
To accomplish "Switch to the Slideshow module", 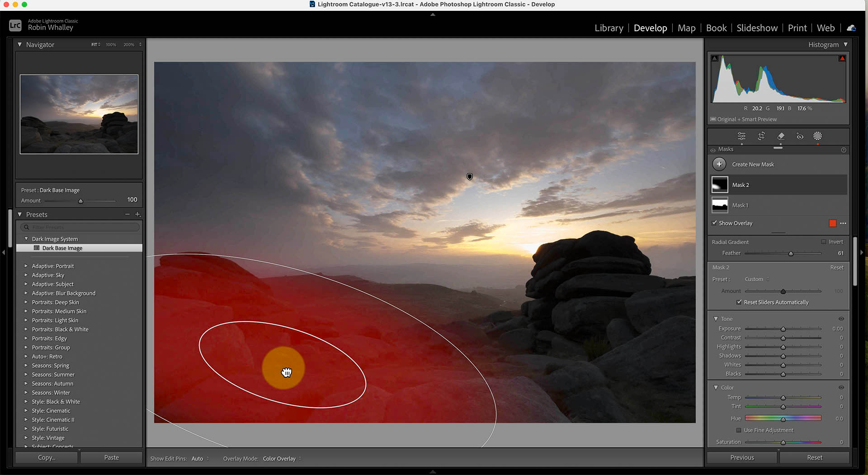I will click(757, 28).
